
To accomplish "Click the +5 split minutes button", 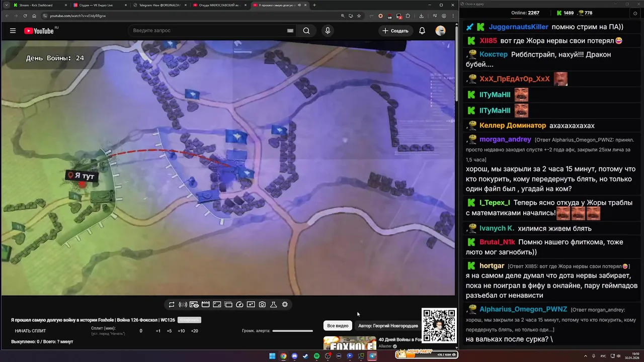I will coord(169,331).
